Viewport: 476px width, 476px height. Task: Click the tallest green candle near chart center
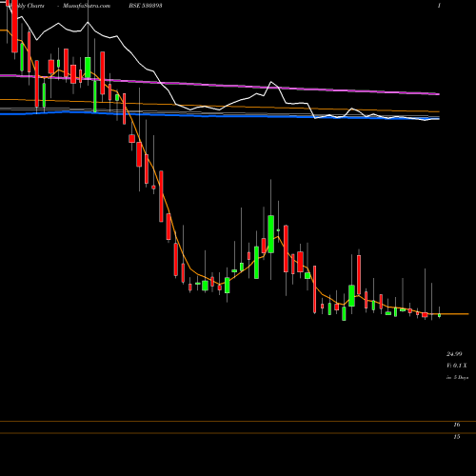point(271,234)
